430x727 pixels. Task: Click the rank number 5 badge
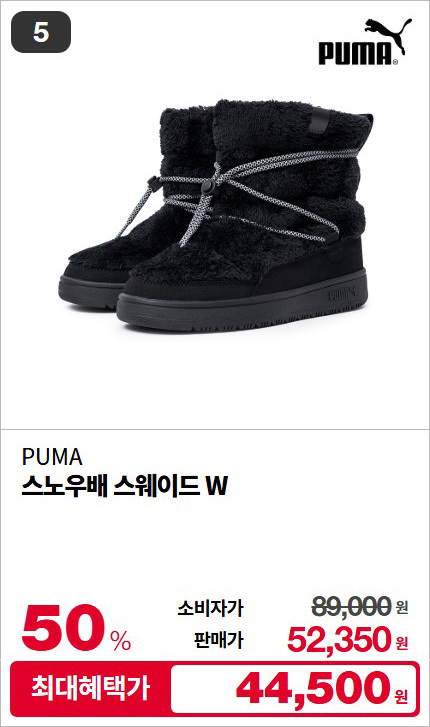(41, 32)
